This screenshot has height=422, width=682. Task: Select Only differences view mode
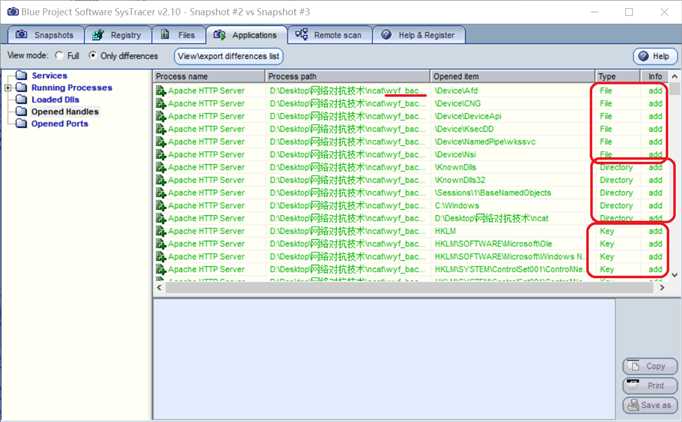92,56
